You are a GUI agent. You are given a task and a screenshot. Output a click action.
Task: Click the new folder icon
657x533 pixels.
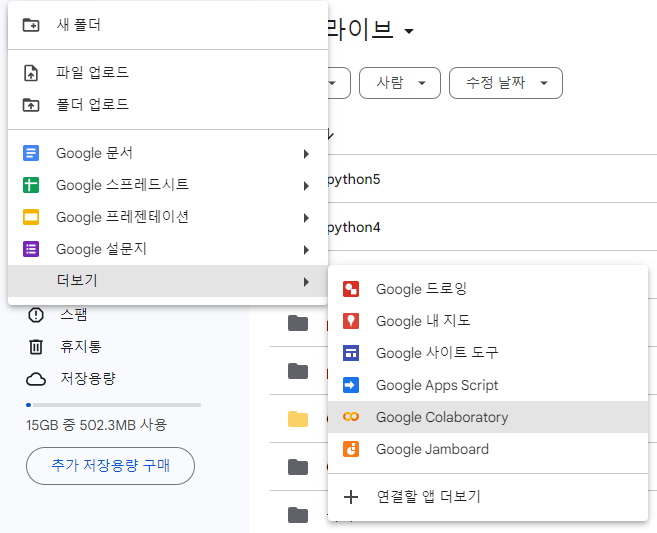31,25
